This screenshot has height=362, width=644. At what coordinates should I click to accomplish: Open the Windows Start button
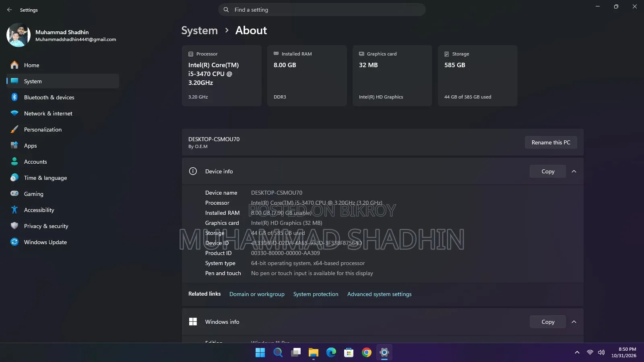[x=260, y=352]
